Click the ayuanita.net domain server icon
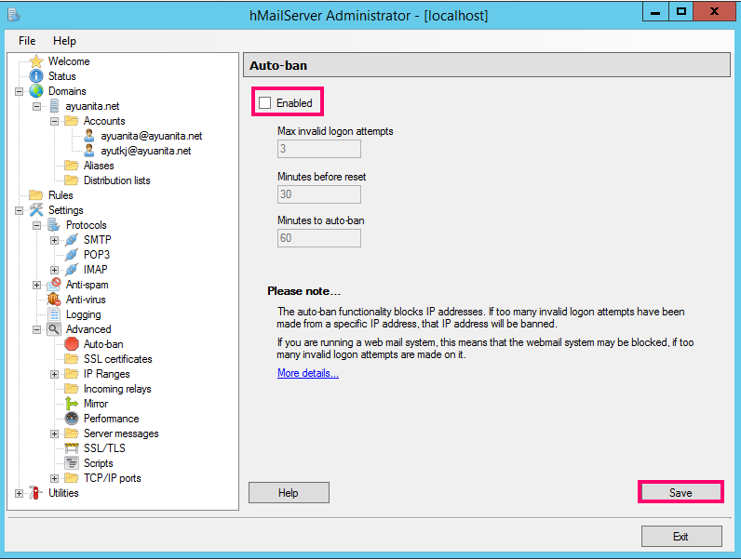The image size is (741, 560). (x=54, y=106)
